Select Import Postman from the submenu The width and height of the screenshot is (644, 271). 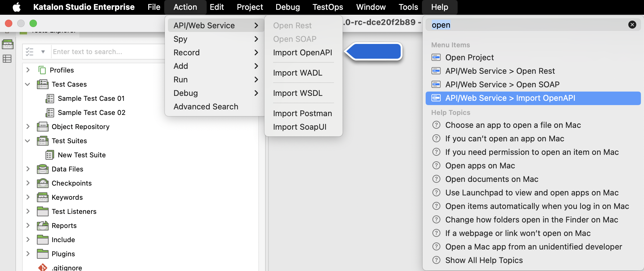(302, 113)
